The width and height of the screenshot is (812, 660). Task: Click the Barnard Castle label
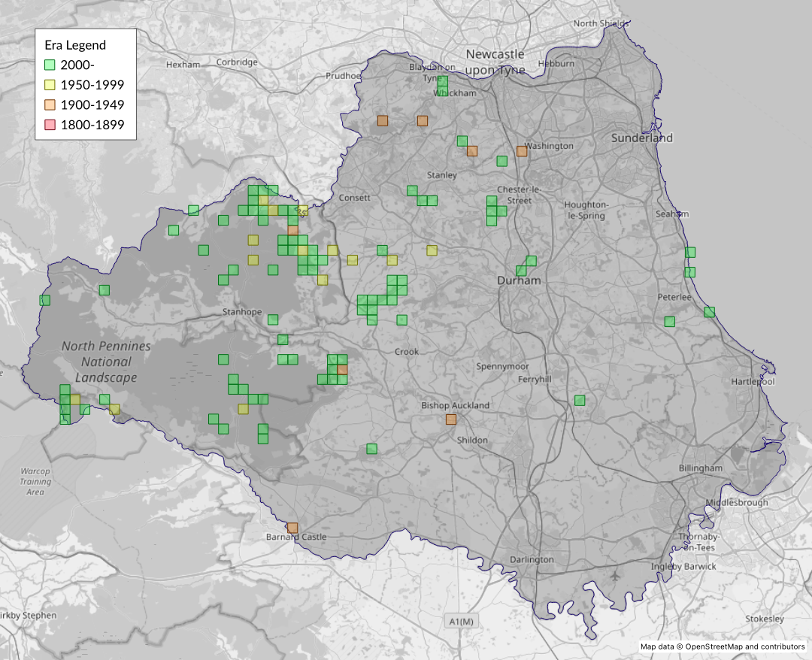(296, 537)
